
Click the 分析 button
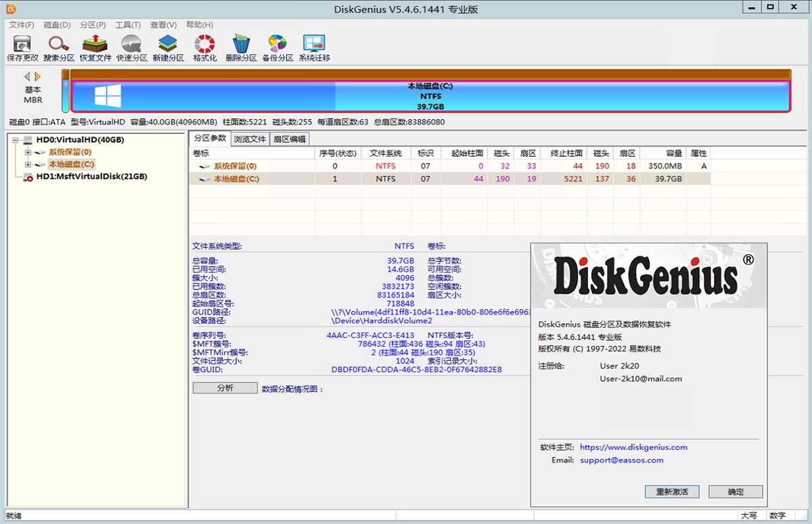click(225, 388)
